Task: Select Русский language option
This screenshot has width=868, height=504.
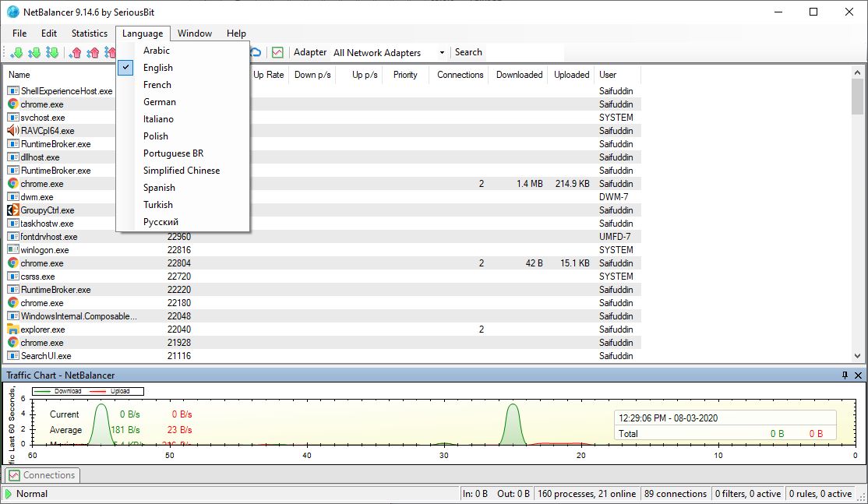Action: click(x=182, y=222)
